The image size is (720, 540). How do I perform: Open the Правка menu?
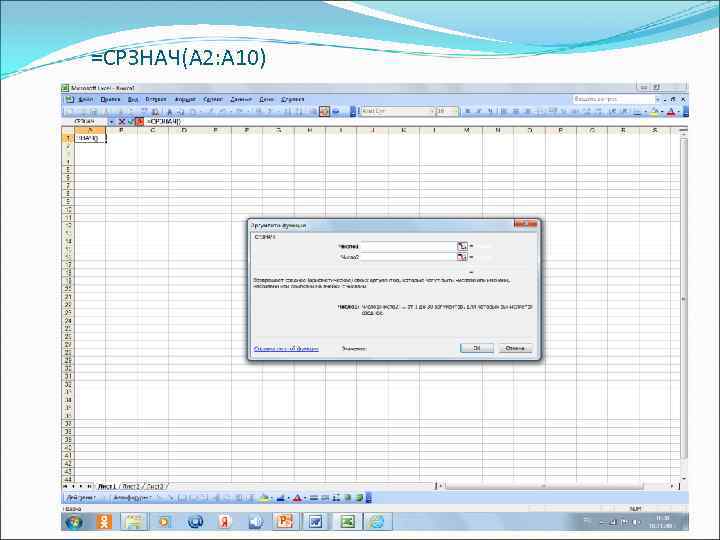click(x=110, y=99)
